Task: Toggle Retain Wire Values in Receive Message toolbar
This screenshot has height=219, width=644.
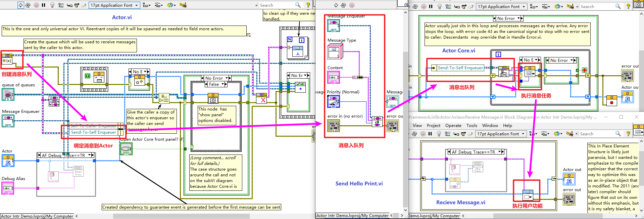Action: tap(448, 134)
